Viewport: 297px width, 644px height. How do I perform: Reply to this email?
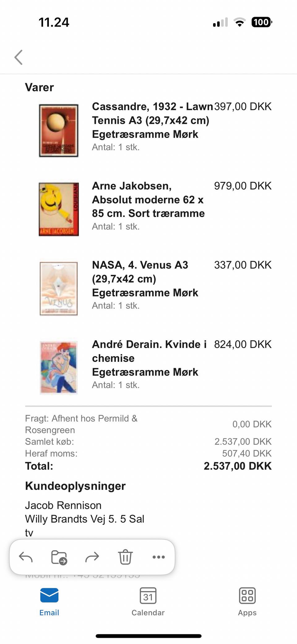(26, 557)
